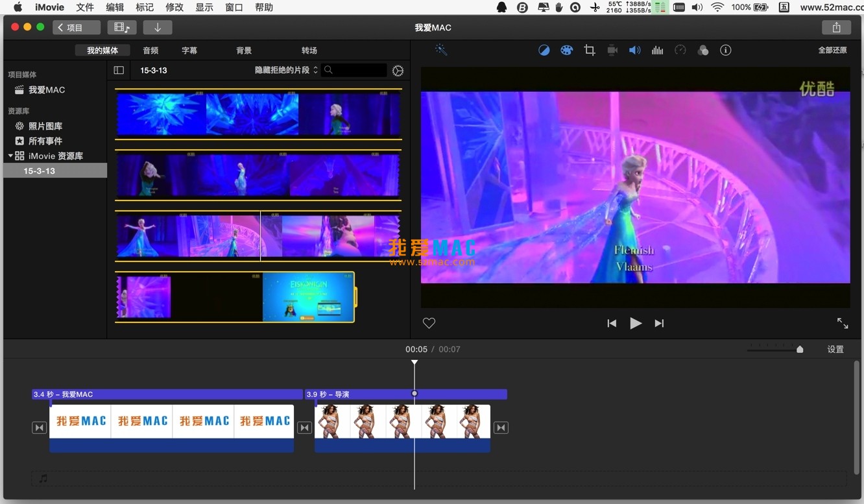Open the video stabilization camera icon

coord(612,50)
